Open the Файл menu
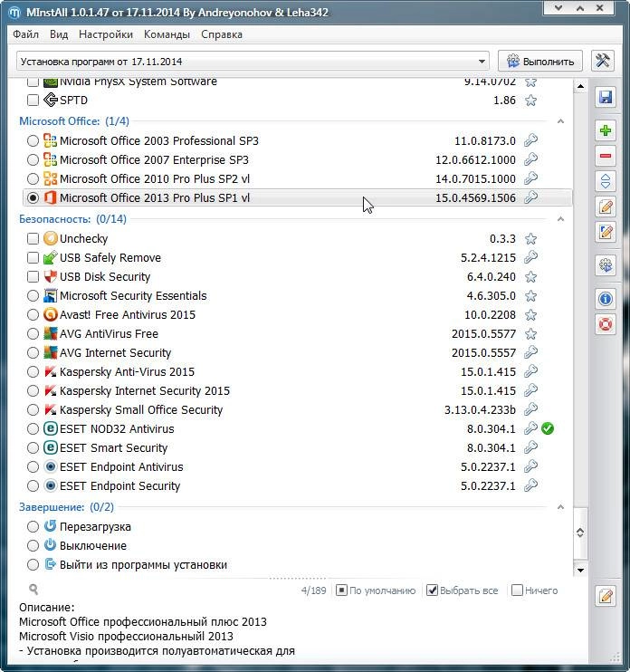Screen dimensions: 630x672 tap(25, 34)
